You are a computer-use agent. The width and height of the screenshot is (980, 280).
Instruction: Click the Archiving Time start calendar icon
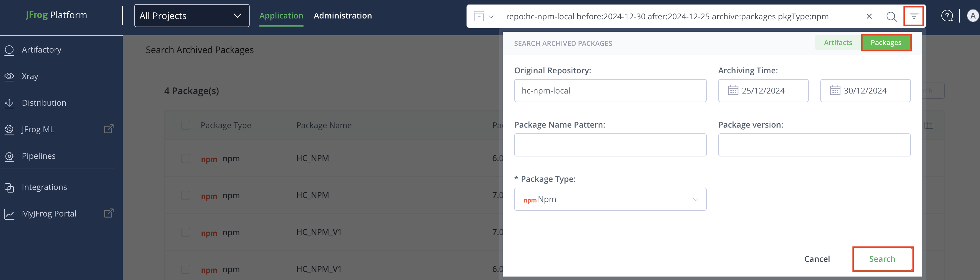point(733,91)
